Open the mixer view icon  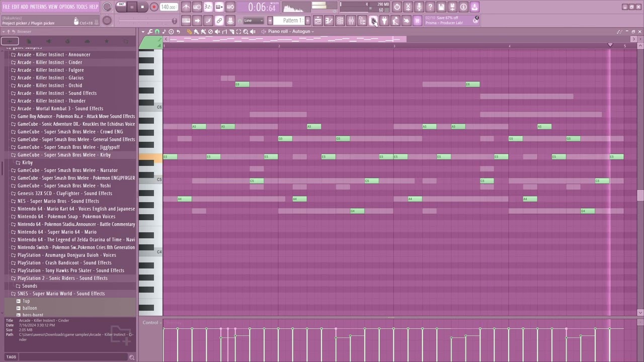point(351,21)
